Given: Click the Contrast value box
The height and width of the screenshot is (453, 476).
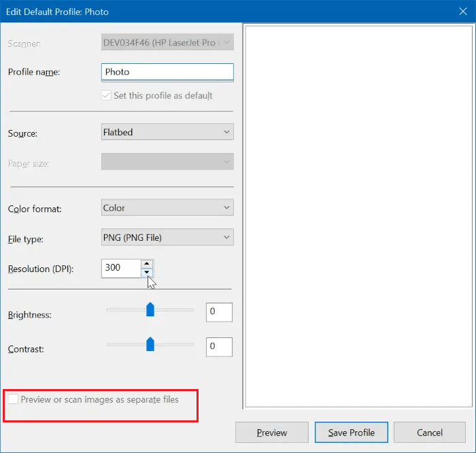Looking at the screenshot, I should [219, 347].
